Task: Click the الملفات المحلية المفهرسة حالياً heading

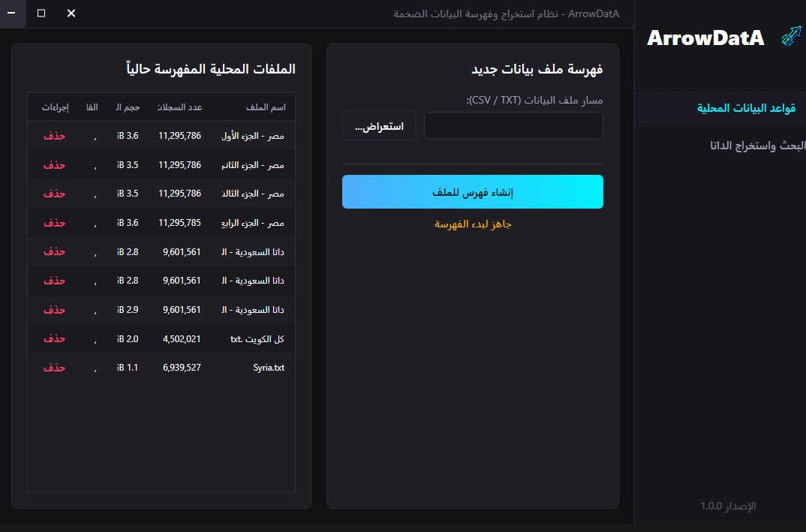Action: tap(211, 69)
